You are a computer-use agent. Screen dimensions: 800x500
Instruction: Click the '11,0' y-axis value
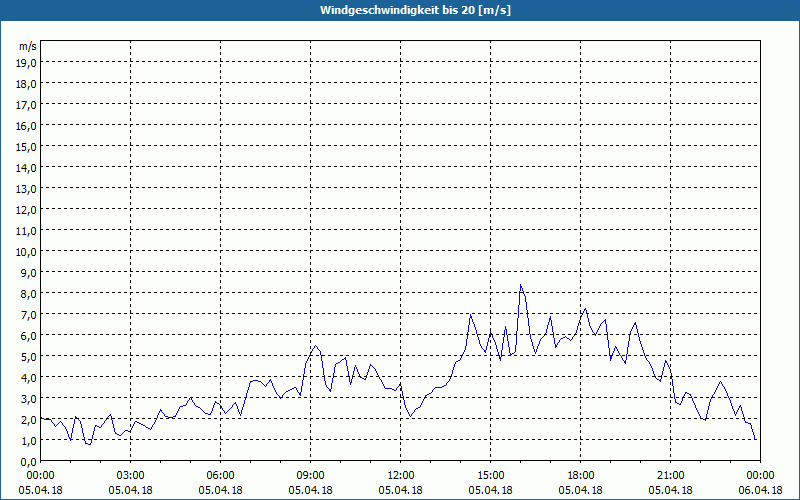click(26, 231)
